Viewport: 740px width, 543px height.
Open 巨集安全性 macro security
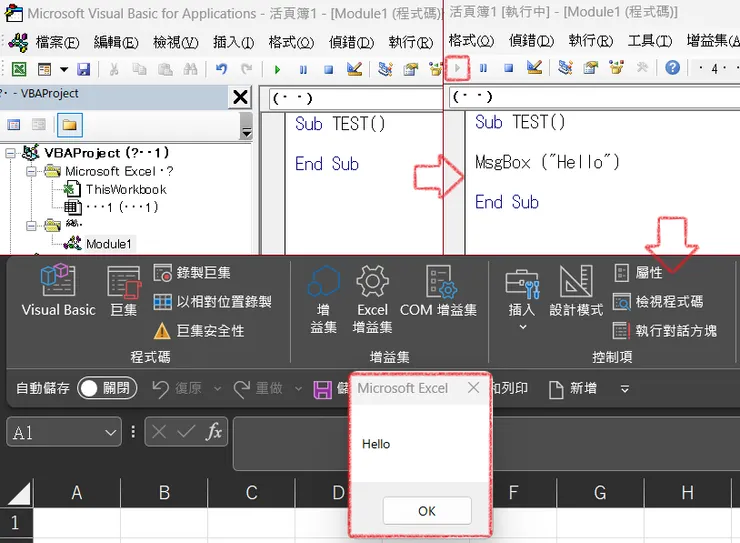click(x=199, y=331)
